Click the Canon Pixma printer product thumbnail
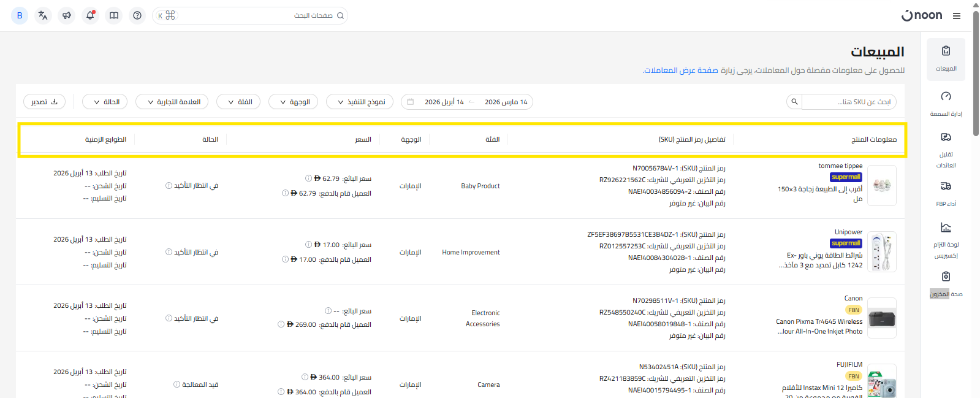This screenshot has width=980, height=398. click(882, 318)
